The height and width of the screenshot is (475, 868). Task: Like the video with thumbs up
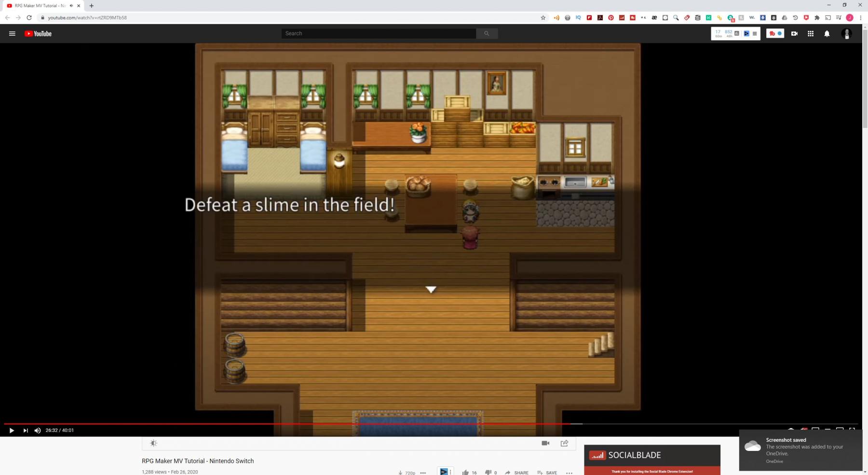(465, 473)
